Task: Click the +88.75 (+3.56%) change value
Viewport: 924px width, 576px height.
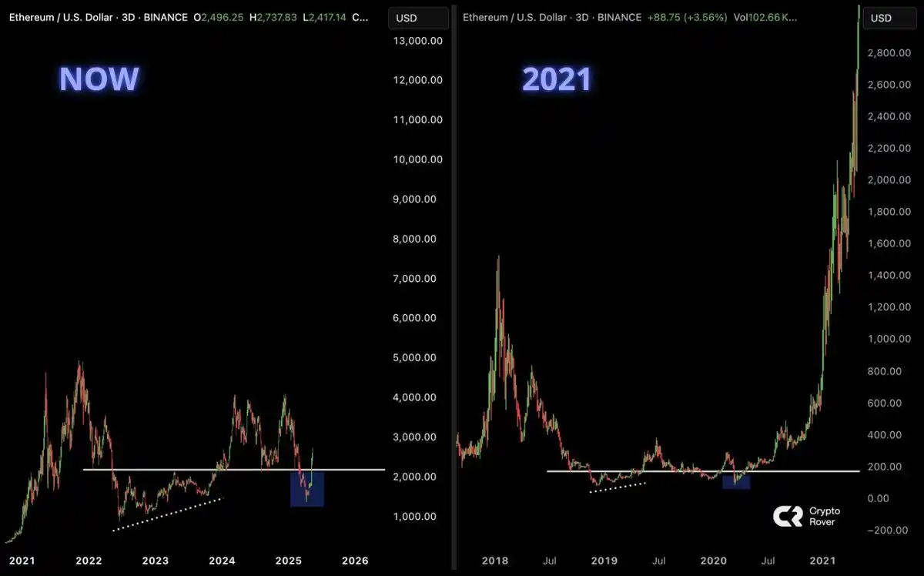Action: (x=687, y=16)
